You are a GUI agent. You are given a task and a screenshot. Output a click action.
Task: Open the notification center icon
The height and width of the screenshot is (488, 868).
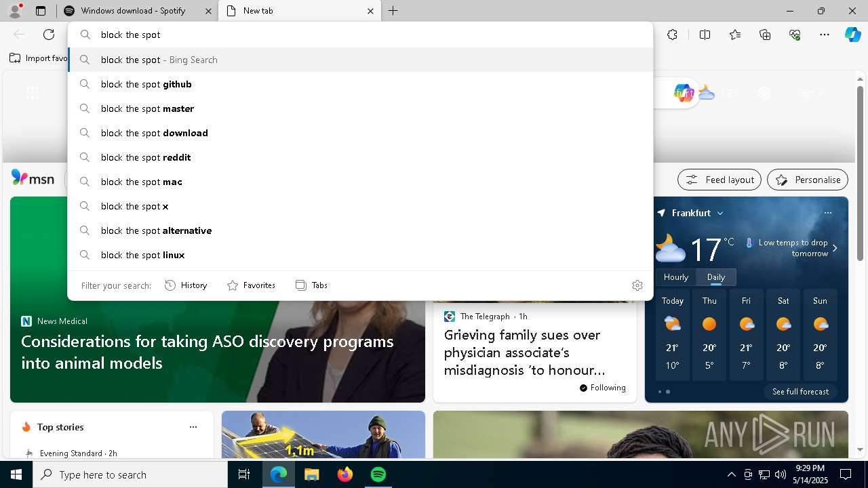pos(846,474)
